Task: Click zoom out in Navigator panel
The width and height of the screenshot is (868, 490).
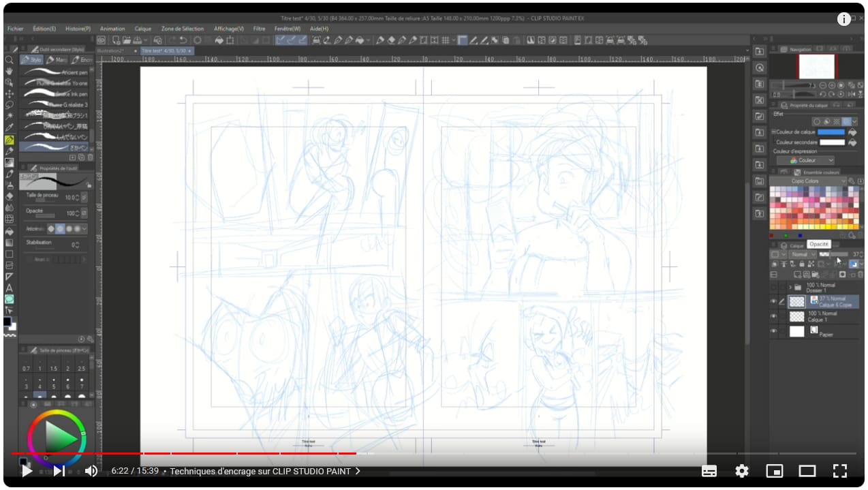Action: [x=822, y=85]
